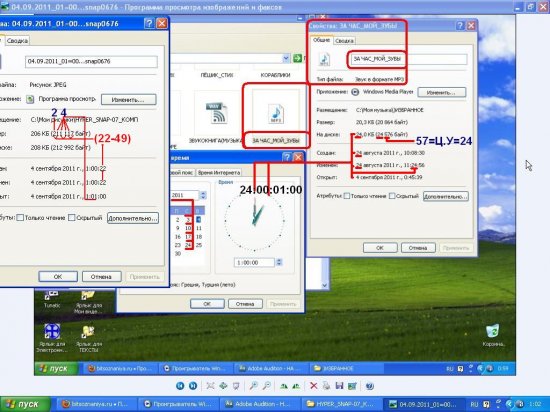The image size is (550, 412).
Task: Click Отмена in ЗА ЧАС_МОЙ_ЗУБЫ properties dialog
Action: click(x=418, y=248)
